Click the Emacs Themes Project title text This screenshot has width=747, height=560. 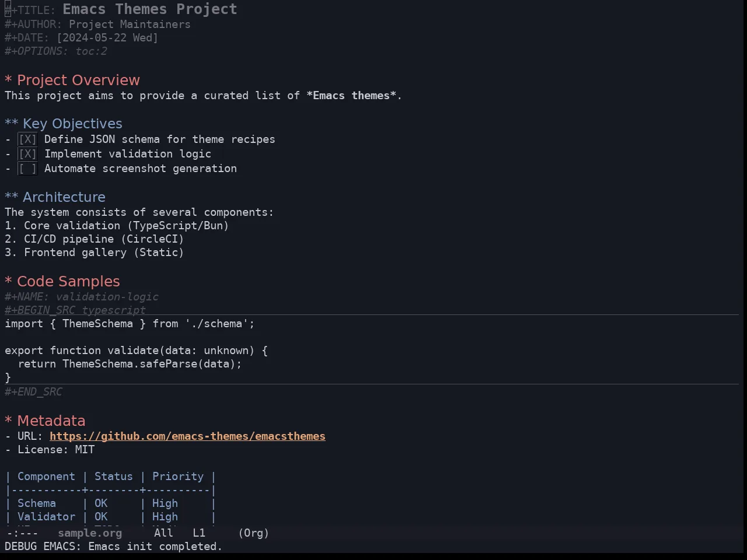point(150,9)
